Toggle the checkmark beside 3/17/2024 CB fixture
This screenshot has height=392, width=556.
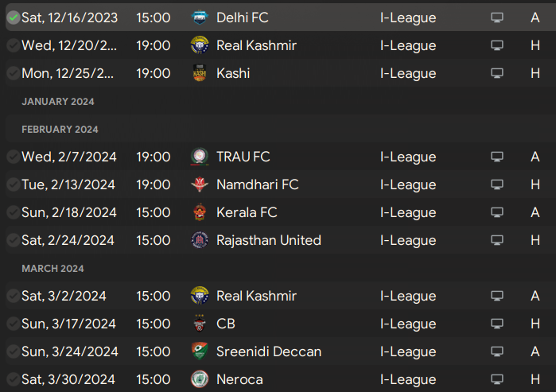click(x=13, y=324)
